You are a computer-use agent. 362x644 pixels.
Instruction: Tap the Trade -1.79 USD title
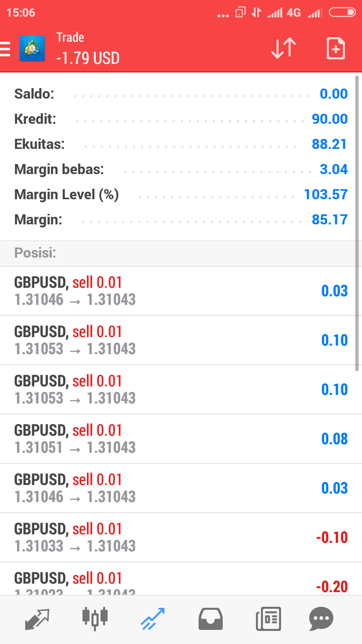tap(88, 49)
